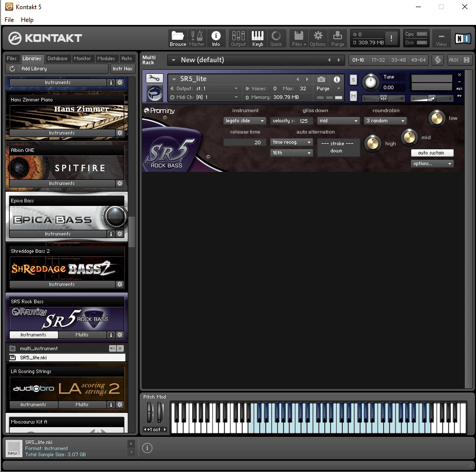Select rack page 17-32
This screenshot has height=472, width=476.
coord(378,60)
